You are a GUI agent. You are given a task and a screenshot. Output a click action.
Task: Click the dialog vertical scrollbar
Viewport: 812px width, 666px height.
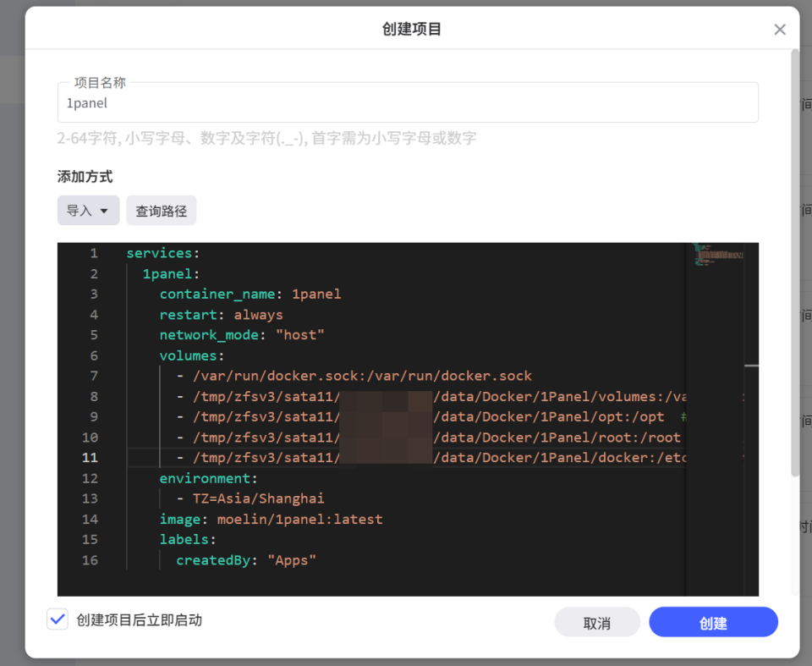795,263
